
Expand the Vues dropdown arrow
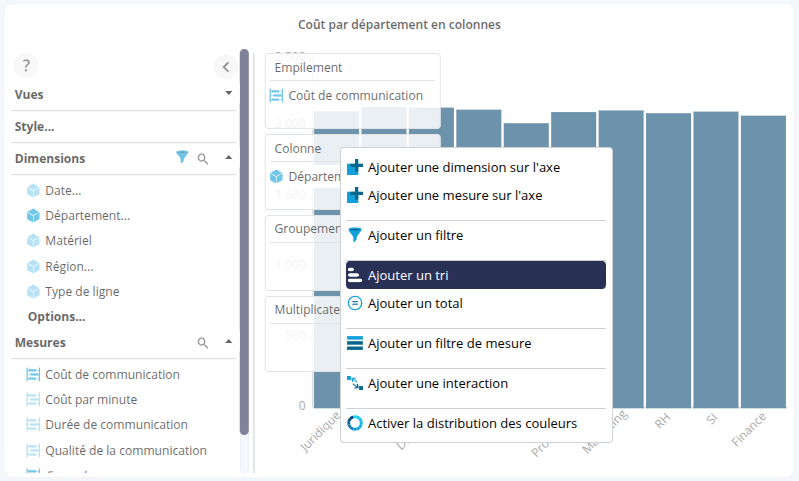click(x=229, y=93)
